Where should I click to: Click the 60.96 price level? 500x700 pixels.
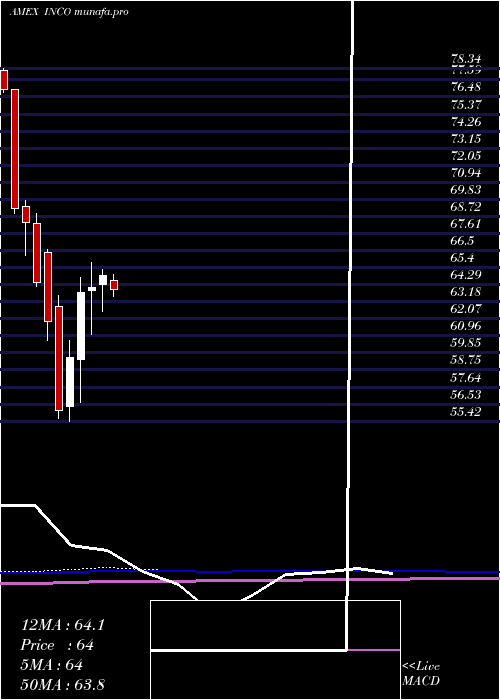point(466,326)
